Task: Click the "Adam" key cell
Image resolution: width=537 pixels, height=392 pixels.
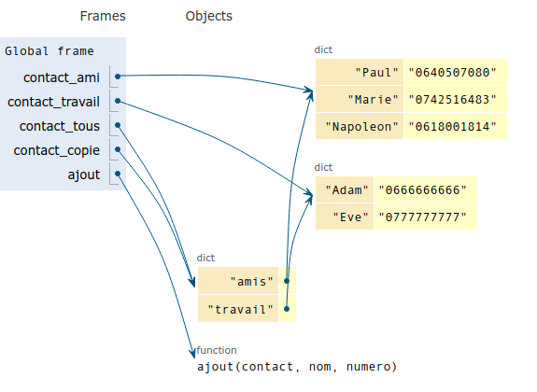Action: [345, 189]
